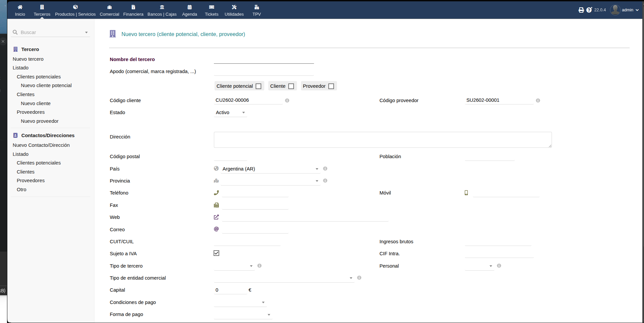The height and width of the screenshot is (323, 644).
Task: Open the Condiciones de pago dropdown
Action: coord(240,302)
